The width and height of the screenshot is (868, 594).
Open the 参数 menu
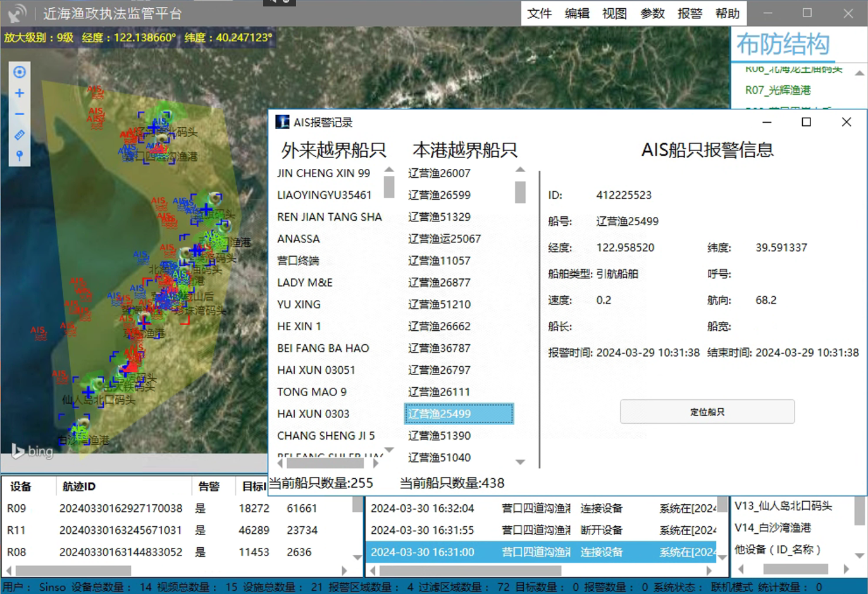tap(652, 13)
